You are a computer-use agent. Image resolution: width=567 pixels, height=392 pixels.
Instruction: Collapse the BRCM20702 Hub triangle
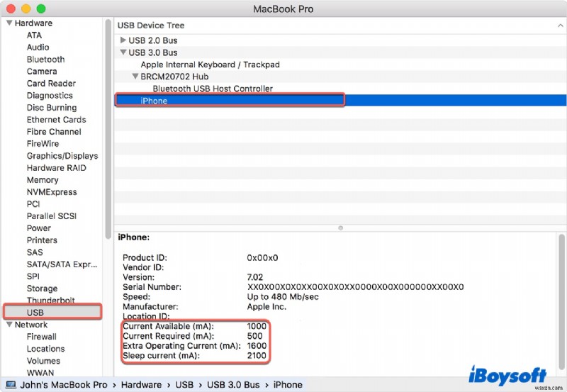(x=135, y=77)
